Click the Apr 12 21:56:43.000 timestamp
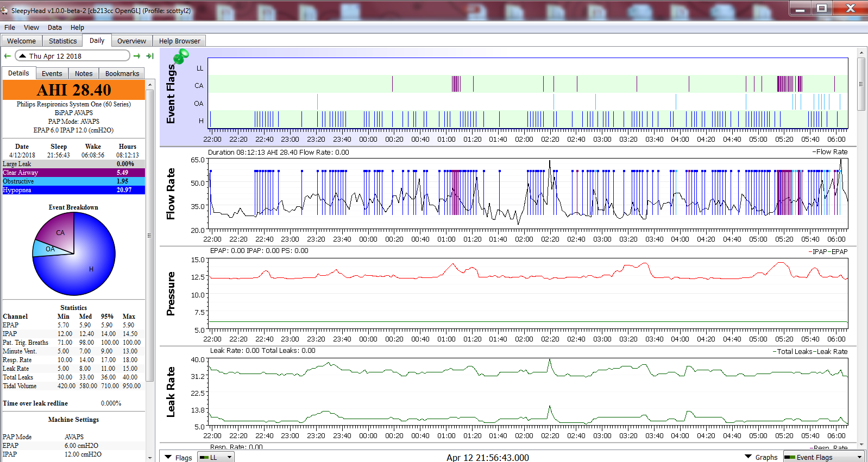 [x=488, y=457]
